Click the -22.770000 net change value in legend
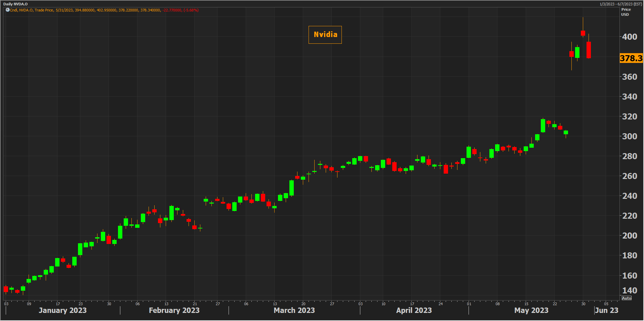Image resolution: width=644 pixels, height=321 pixels. point(172,10)
